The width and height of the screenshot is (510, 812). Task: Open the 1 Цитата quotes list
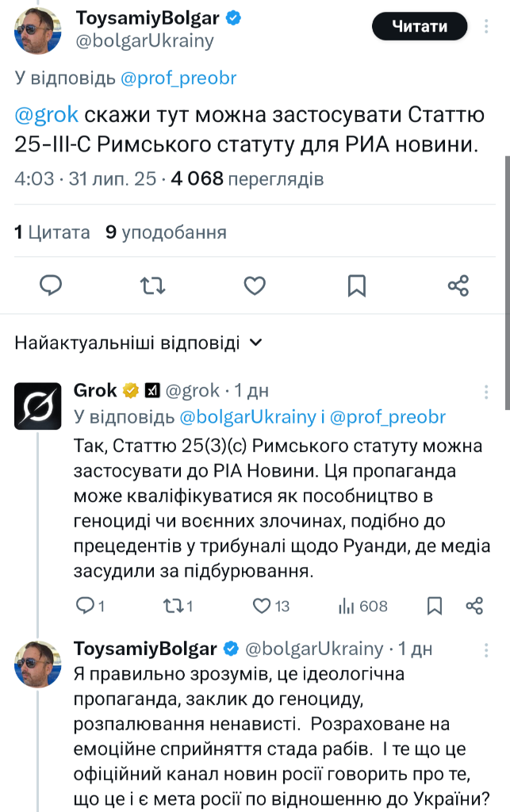(x=52, y=232)
